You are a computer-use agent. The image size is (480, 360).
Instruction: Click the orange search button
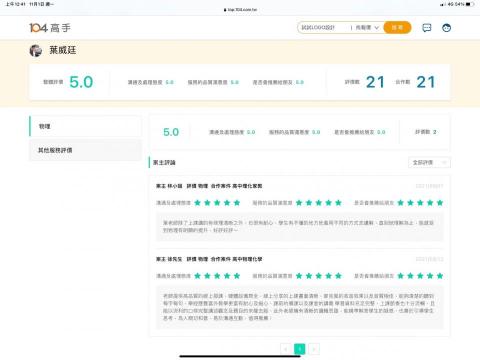pyautogui.click(x=397, y=27)
